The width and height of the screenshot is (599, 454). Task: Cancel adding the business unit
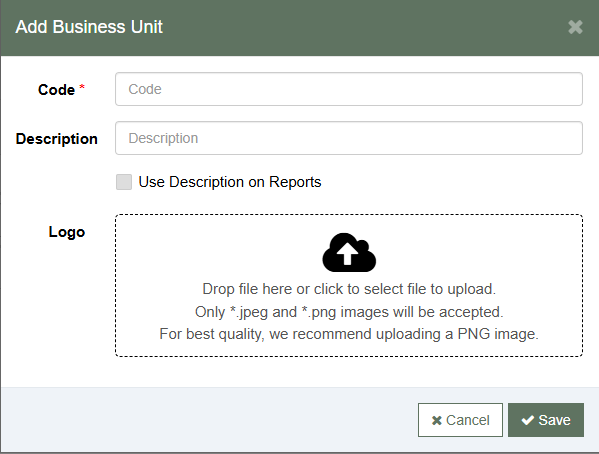[460, 420]
